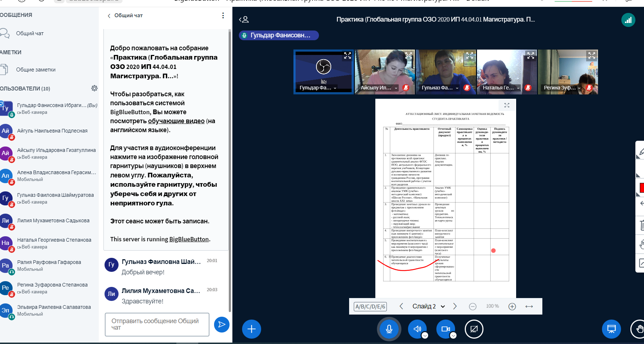Viewport: 644px width, 344px height.
Task: Fit slide to width arrow icon
Action: (529, 306)
